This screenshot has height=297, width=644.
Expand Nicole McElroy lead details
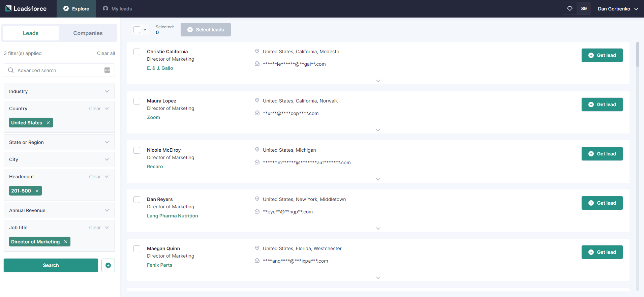(378, 179)
